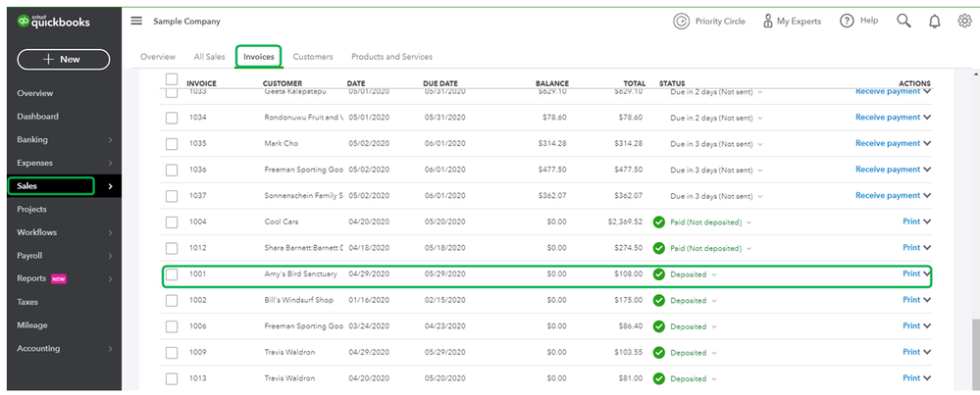This screenshot has height=395, width=980.
Task: Toggle the hamburger navigation menu icon
Action: 136,21
